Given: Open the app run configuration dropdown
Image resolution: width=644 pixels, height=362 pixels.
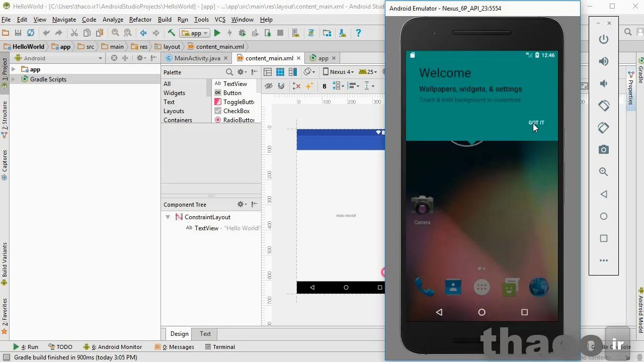Looking at the screenshot, I should click(x=195, y=33).
